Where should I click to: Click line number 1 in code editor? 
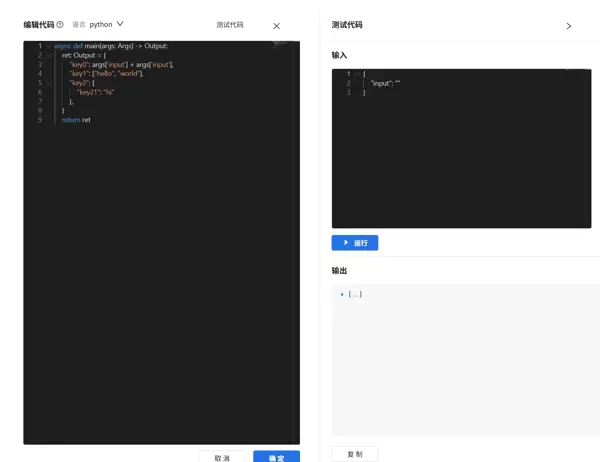40,46
